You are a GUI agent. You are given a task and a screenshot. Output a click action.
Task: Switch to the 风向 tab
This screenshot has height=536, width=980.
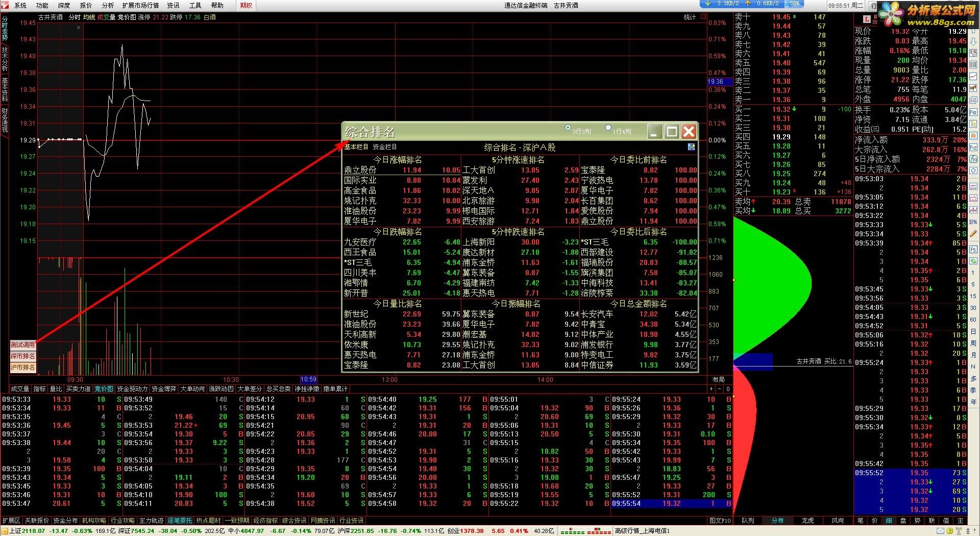(838, 521)
